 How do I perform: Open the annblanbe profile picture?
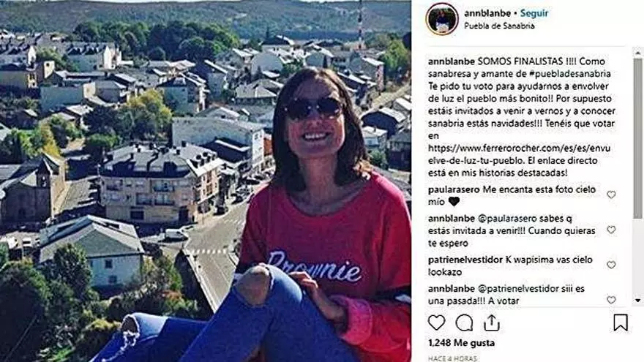pyautogui.click(x=442, y=19)
